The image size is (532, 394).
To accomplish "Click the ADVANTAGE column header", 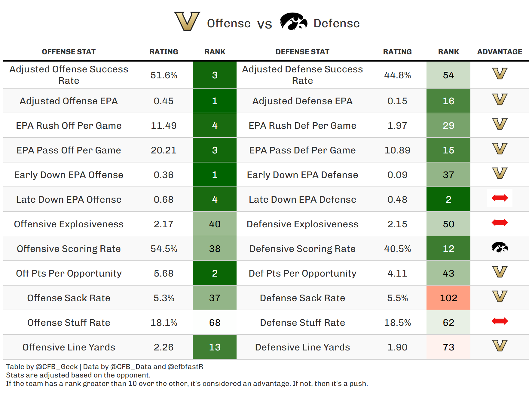I will coord(500,52).
